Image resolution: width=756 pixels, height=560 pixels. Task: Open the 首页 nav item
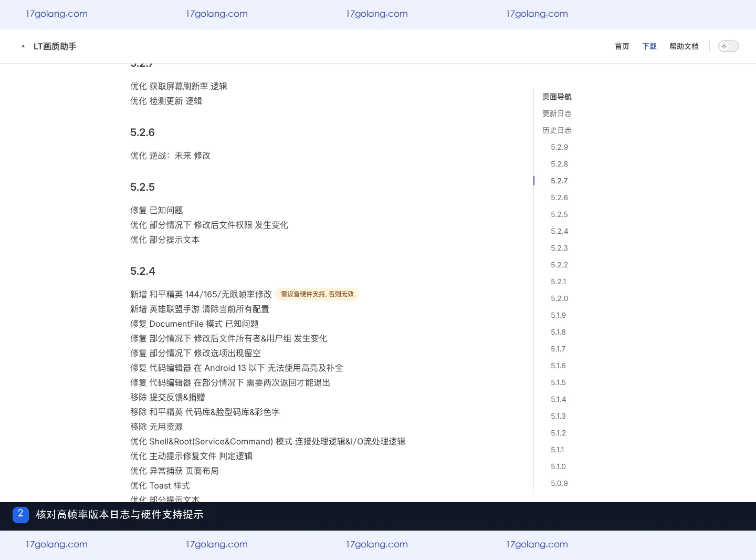pos(622,46)
